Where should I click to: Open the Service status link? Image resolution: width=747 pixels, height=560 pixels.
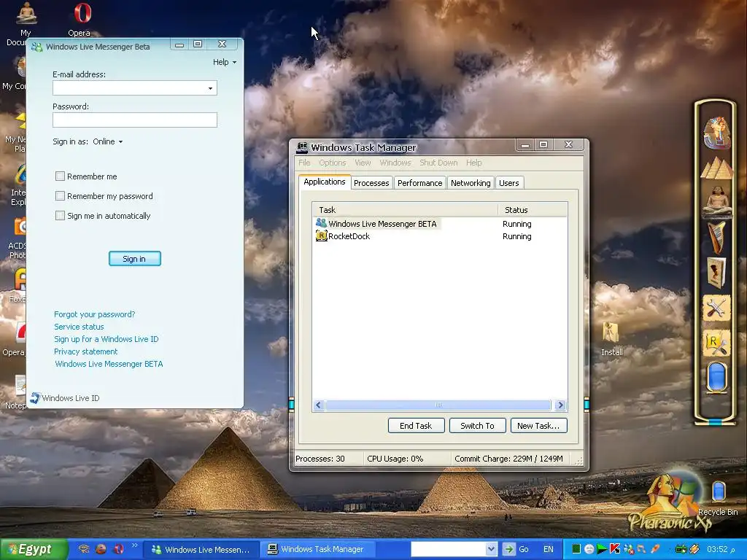point(79,327)
